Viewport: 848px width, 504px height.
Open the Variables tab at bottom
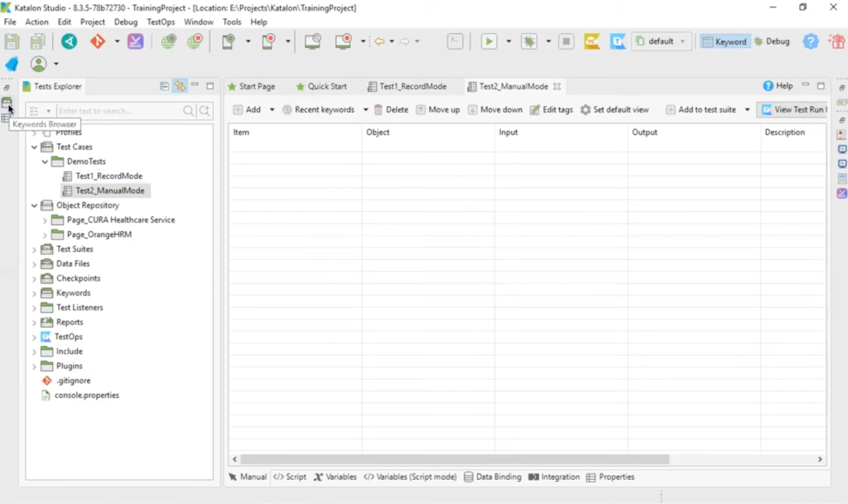[x=335, y=477]
